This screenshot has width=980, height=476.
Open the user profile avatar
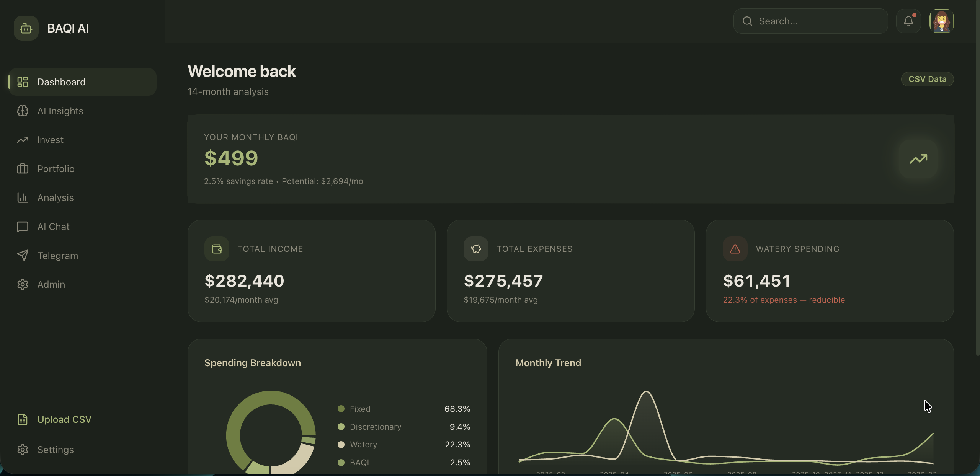coord(941,21)
